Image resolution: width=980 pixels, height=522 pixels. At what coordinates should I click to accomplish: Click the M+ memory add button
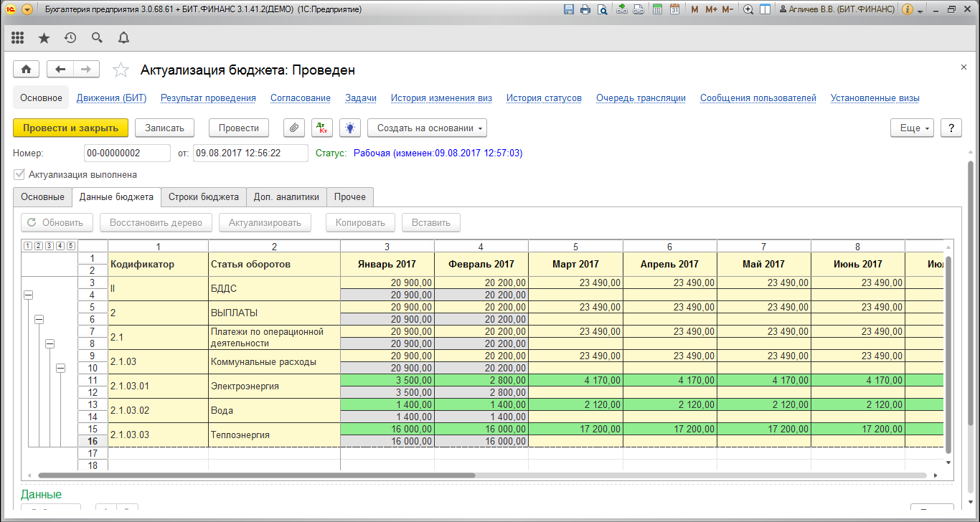click(711, 9)
